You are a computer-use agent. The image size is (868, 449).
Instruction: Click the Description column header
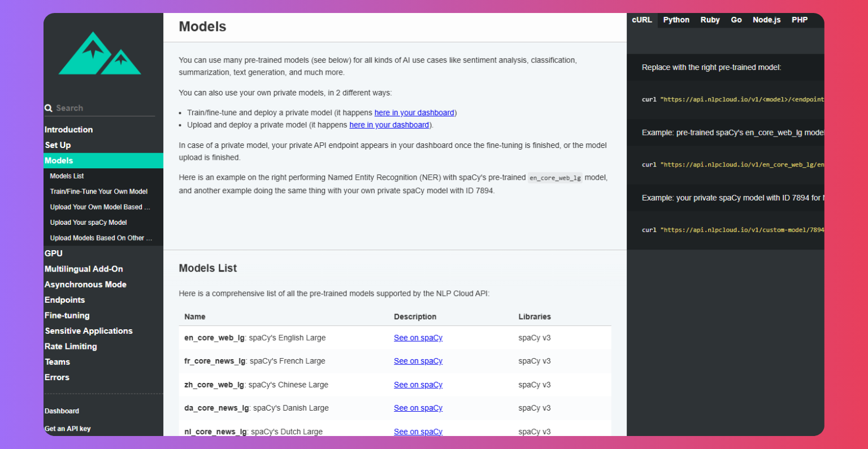pyautogui.click(x=415, y=317)
